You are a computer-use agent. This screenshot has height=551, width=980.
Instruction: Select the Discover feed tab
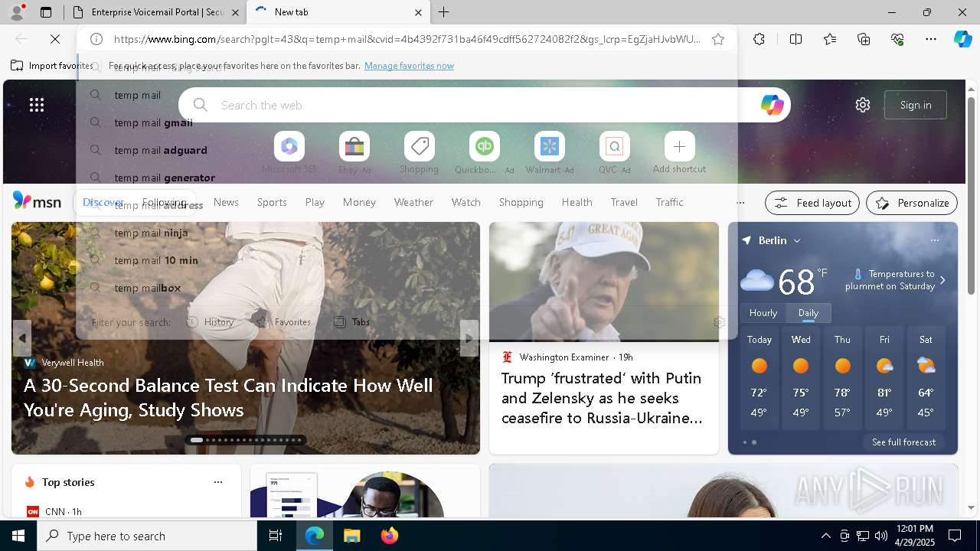coord(103,202)
